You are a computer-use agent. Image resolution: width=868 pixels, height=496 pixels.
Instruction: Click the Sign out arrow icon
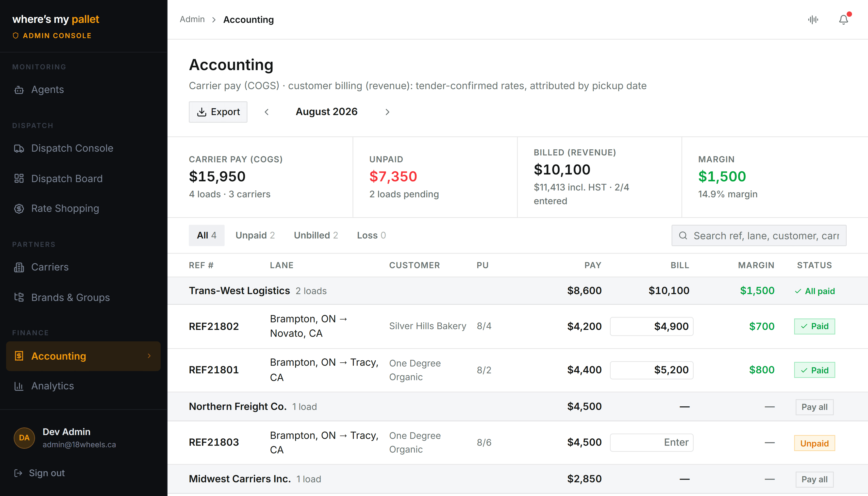(18, 473)
